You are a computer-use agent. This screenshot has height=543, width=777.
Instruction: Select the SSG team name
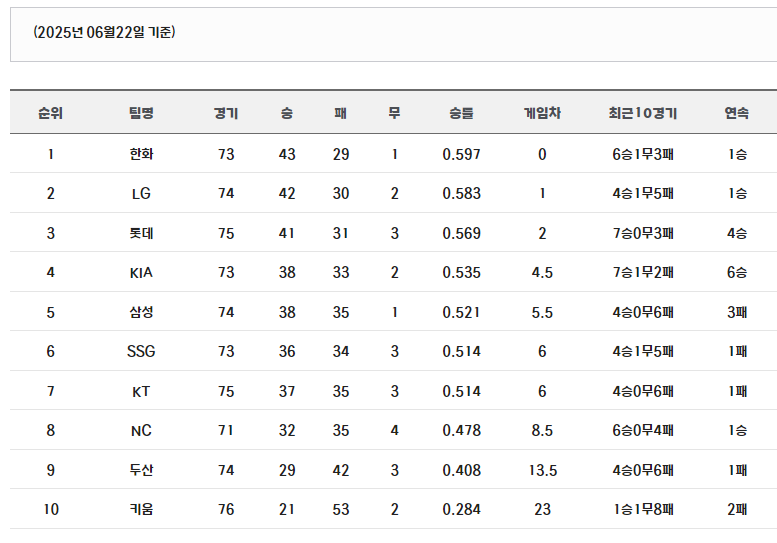click(141, 351)
